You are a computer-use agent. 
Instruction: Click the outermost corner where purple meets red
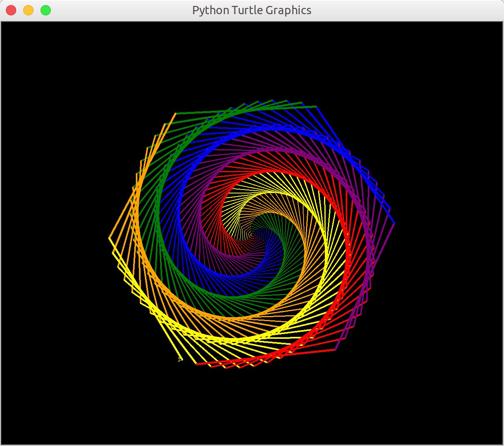point(335,350)
